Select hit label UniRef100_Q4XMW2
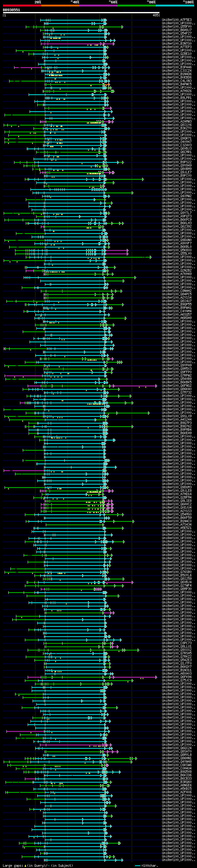197x868 pixels. pos(177,196)
